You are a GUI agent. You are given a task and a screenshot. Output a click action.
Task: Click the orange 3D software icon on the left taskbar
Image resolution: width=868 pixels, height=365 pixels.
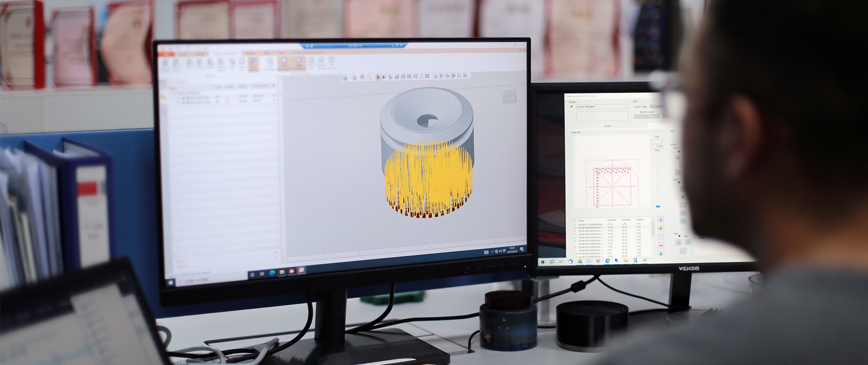point(301,270)
